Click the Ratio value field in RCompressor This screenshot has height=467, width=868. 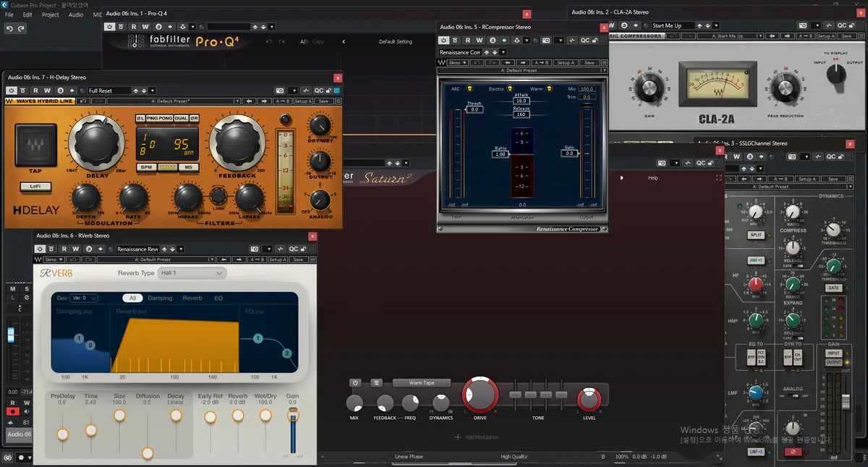[x=499, y=154]
